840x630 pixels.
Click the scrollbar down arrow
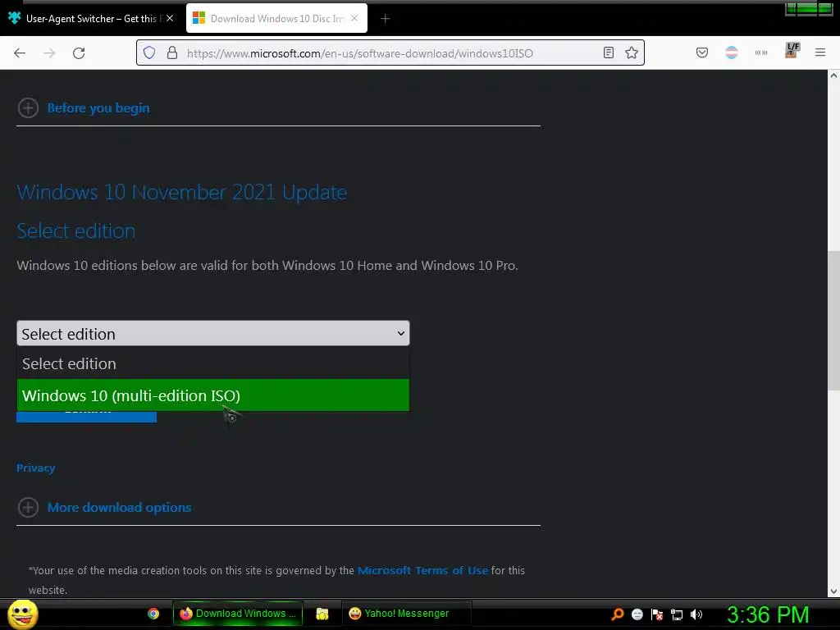[833, 591]
